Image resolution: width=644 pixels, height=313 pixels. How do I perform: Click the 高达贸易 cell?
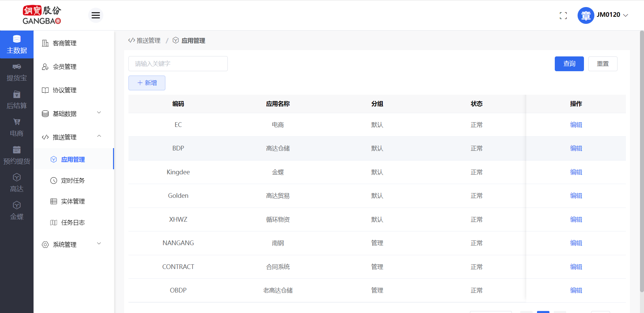(x=278, y=195)
